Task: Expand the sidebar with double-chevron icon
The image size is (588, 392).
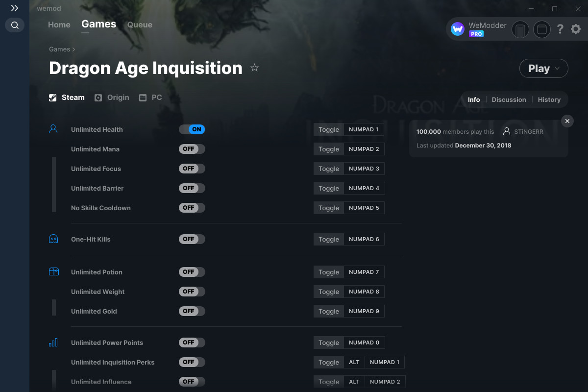Action: (x=15, y=8)
